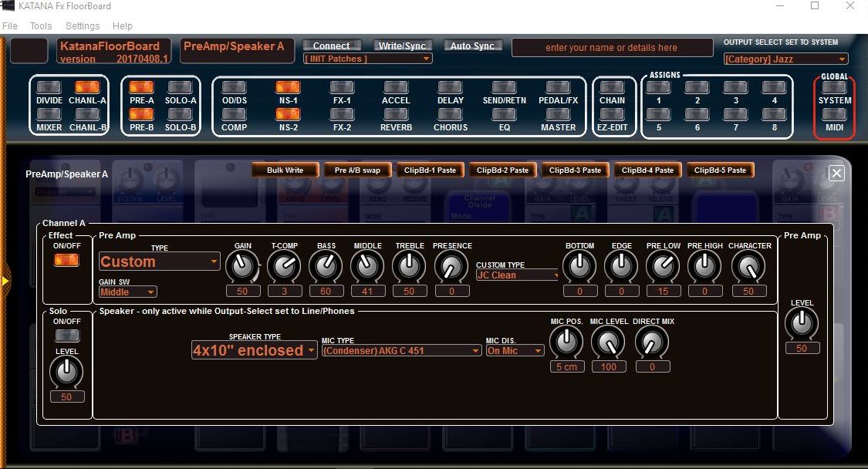Viewport: 868px width, 469px height.
Task: Open the ACCEL panel
Action: pyautogui.click(x=396, y=87)
